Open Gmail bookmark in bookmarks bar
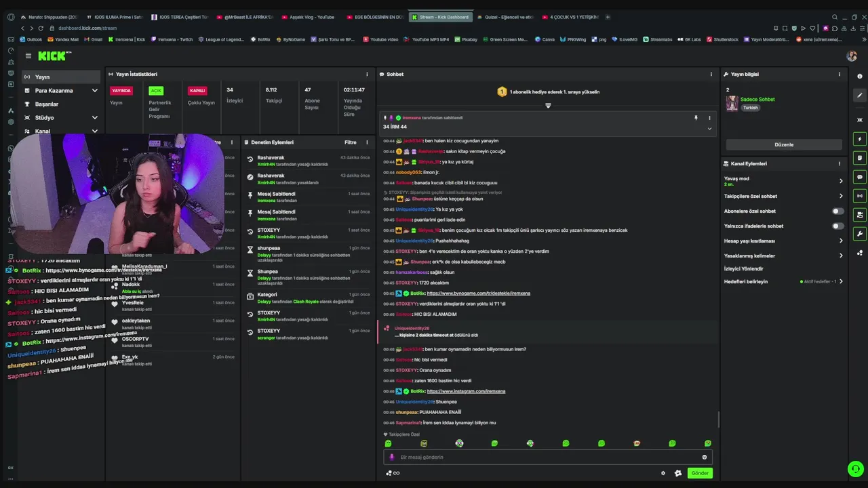This screenshot has height=488, width=868. point(94,39)
